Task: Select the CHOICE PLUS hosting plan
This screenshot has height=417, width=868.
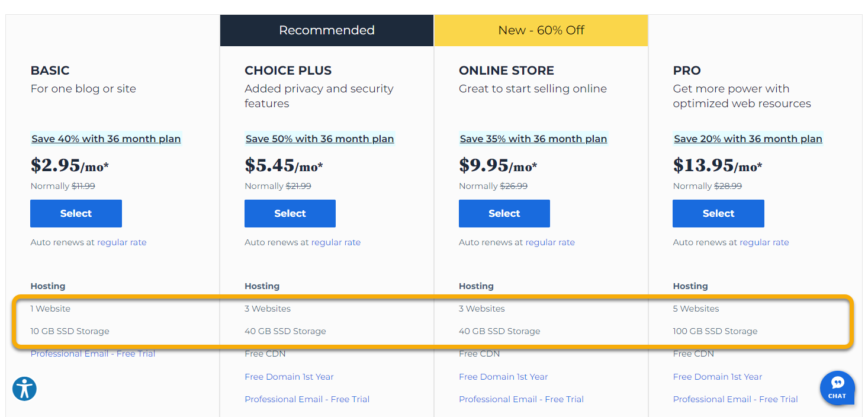Action: [x=290, y=213]
